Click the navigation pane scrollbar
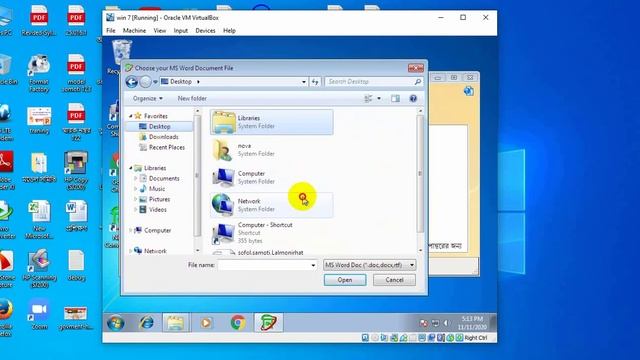The image size is (640, 360). (x=198, y=176)
